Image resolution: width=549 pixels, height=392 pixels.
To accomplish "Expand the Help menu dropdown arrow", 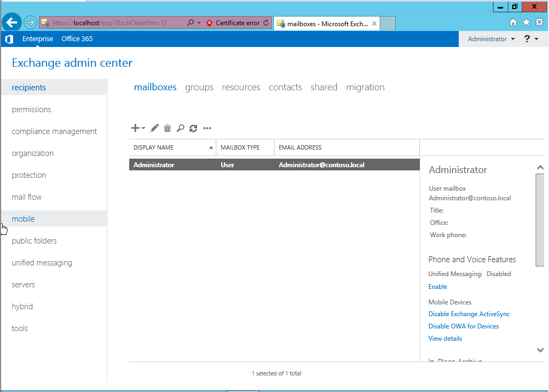I will (x=536, y=39).
